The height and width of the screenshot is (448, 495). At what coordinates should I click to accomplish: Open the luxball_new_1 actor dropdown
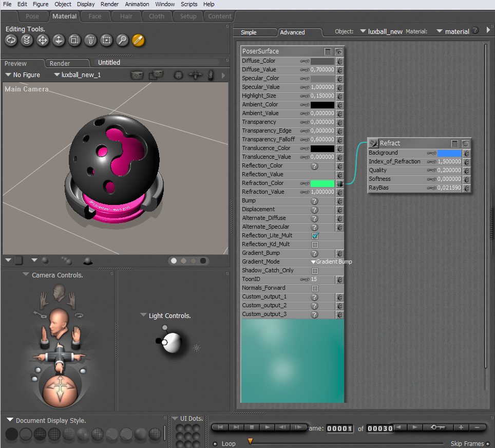click(x=77, y=75)
